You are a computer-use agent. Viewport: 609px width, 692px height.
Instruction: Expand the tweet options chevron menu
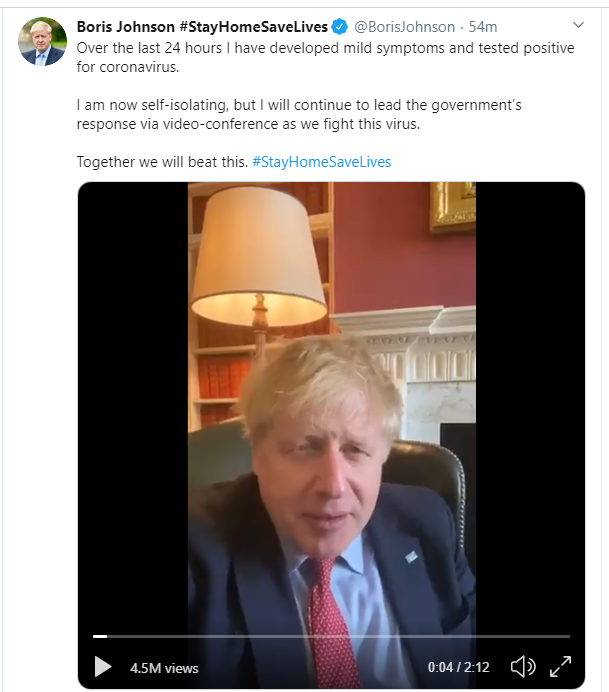(578, 25)
